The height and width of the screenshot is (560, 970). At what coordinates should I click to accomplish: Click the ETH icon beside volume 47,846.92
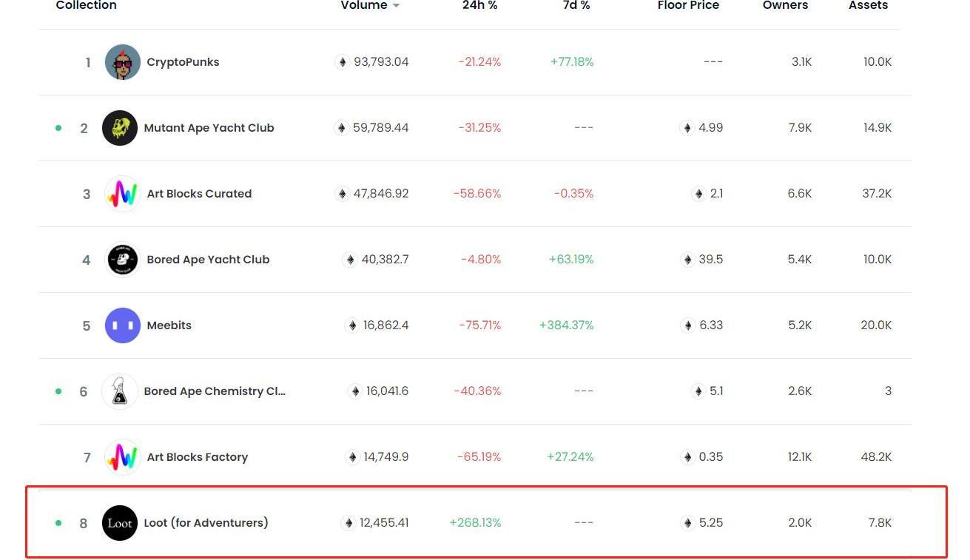point(342,194)
